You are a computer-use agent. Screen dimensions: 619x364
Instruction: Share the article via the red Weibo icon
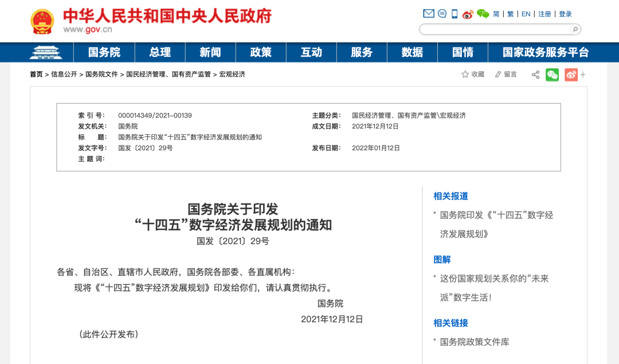click(570, 75)
